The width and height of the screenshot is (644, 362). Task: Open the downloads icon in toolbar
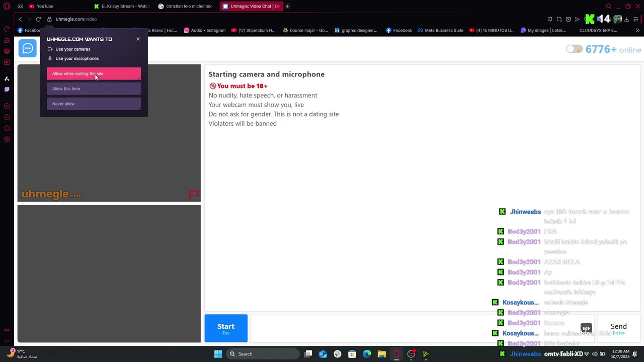(x=626, y=19)
